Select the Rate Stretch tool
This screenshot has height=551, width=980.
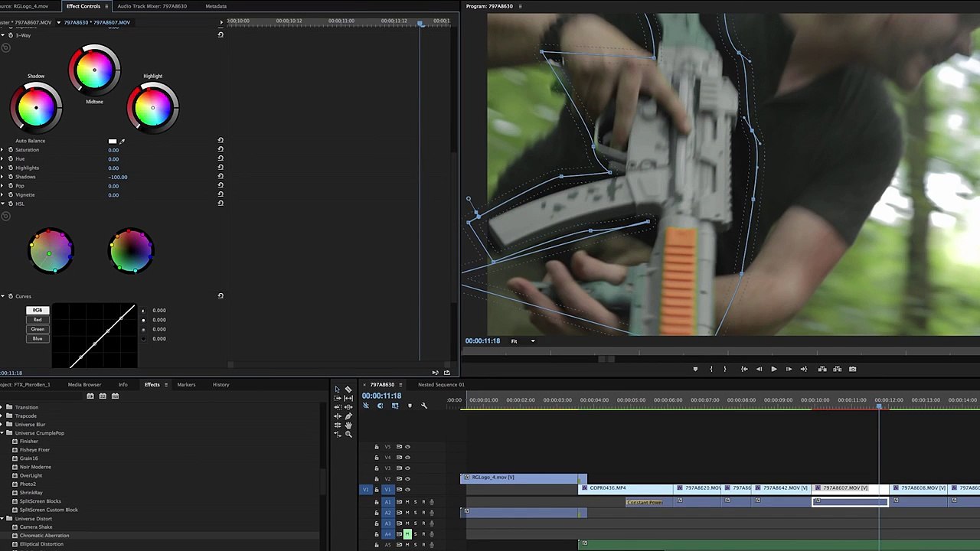tap(338, 434)
